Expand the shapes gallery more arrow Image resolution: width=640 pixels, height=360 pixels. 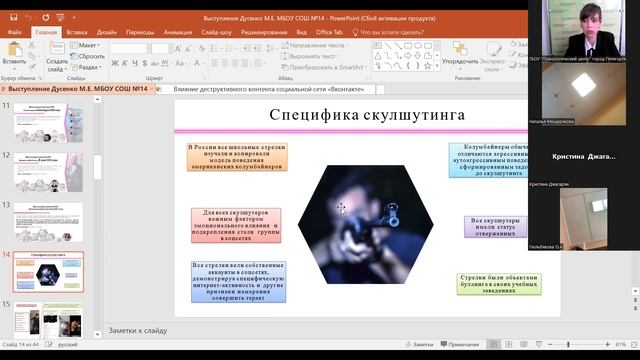[x=437, y=66]
